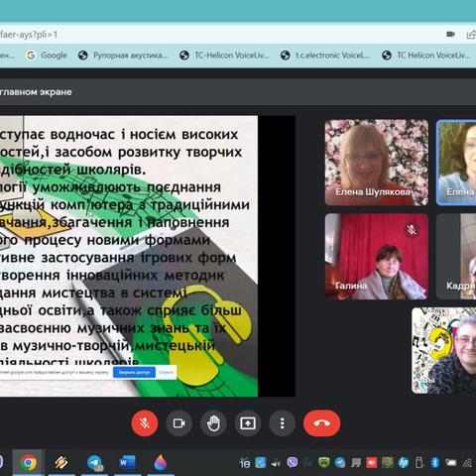Select Галина's video tile
Screen dimensions: 476x476
pos(377,257)
